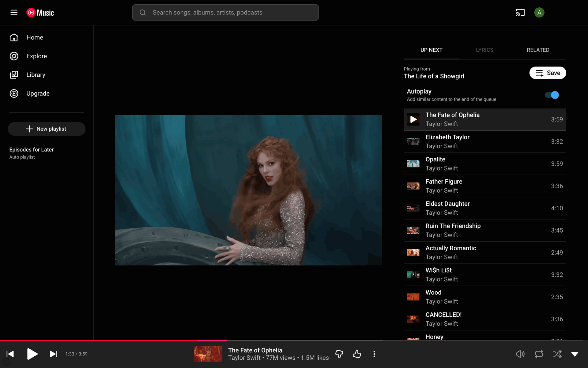
Task: Play Opalite from the queue
Action: (x=485, y=164)
